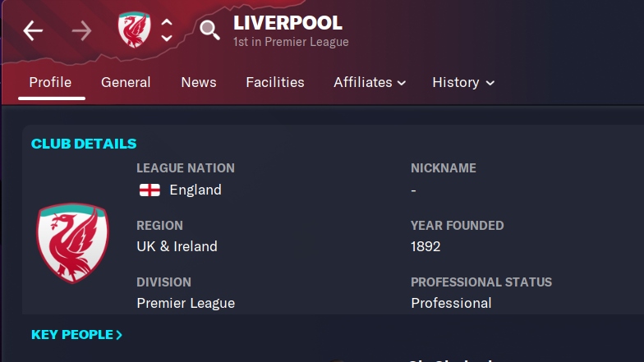Go back using the left arrow

click(33, 31)
